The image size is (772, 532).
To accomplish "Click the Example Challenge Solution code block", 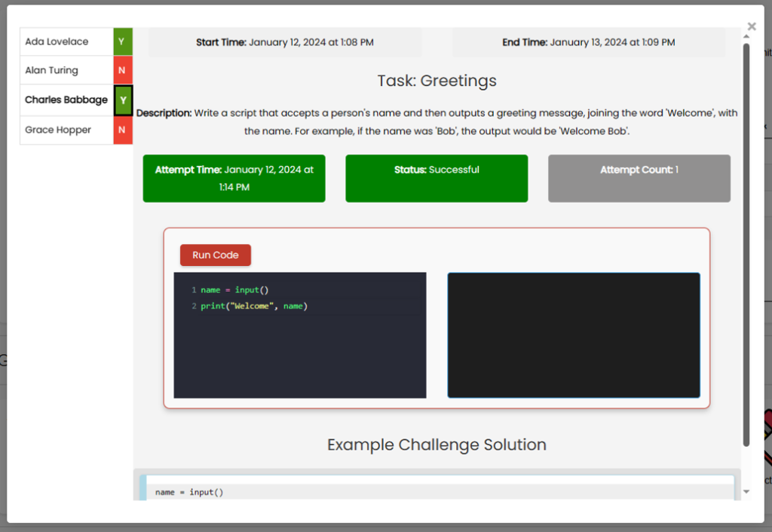I will [437, 488].
